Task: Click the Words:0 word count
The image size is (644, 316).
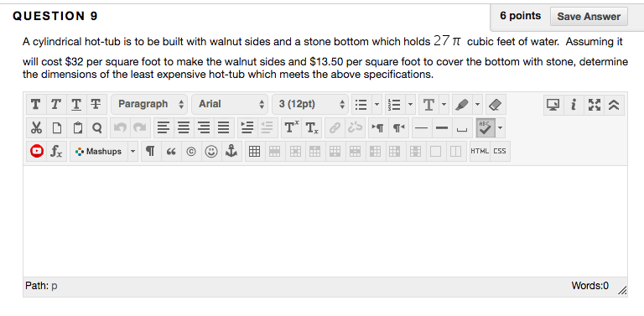Action: (589, 286)
